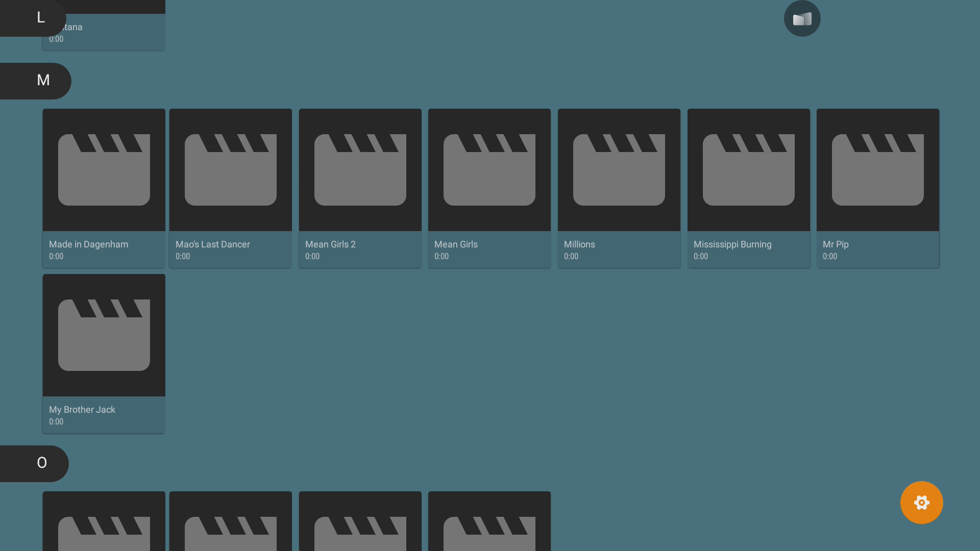
Task: Open Mao's Last Dancer clapperboard thumbnail
Action: (231, 170)
